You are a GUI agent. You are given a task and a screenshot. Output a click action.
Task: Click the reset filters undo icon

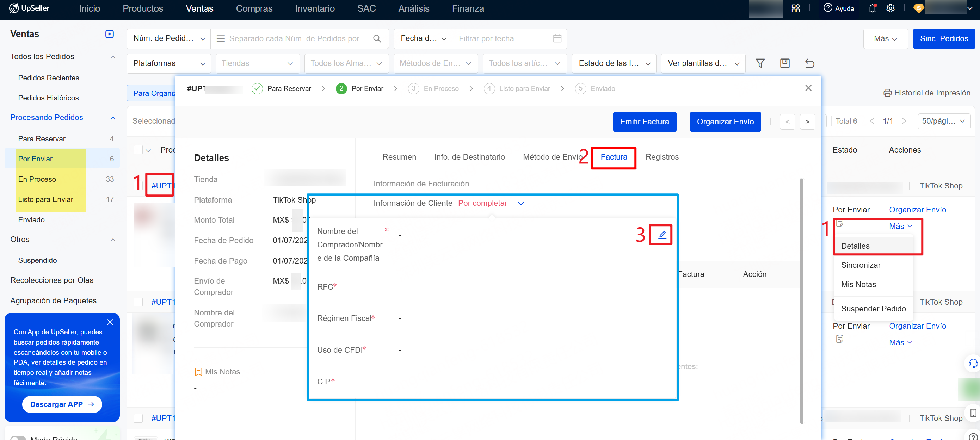(x=809, y=63)
